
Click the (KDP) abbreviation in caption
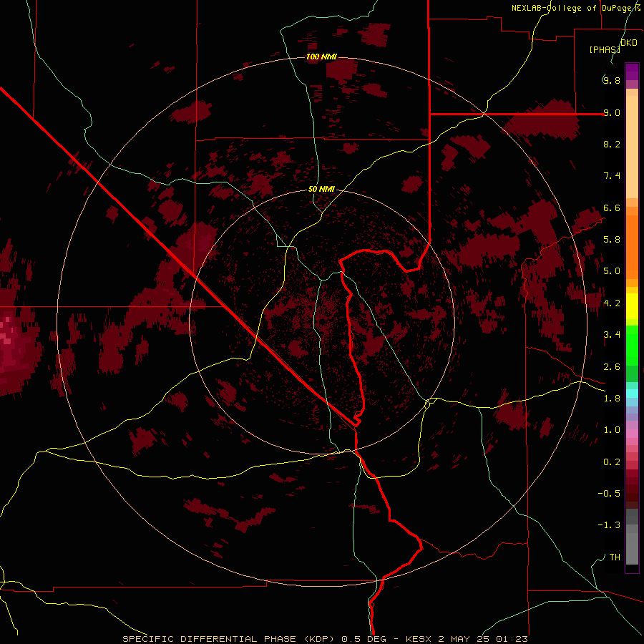(x=318, y=639)
